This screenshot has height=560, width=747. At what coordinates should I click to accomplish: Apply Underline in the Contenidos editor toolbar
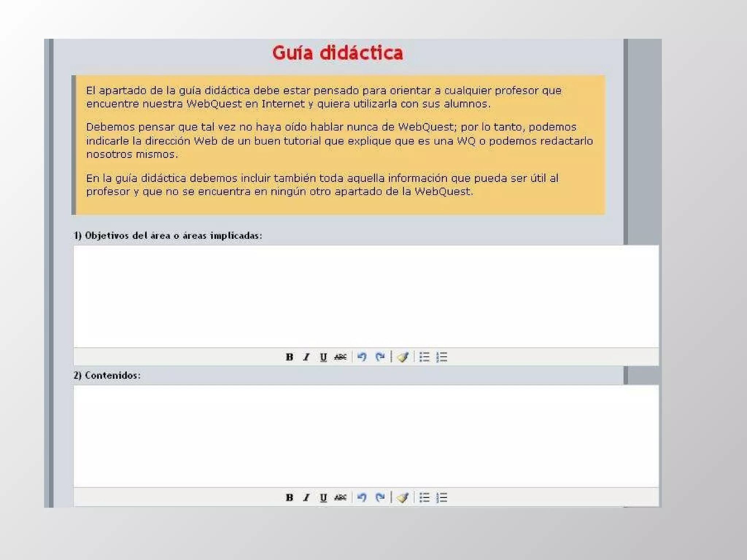pos(323,497)
